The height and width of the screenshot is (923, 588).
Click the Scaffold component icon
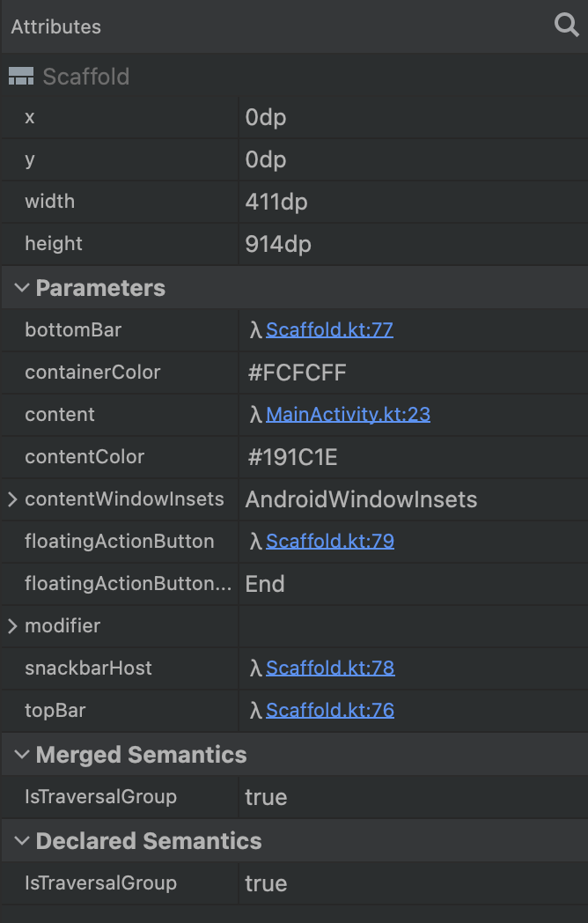[21, 76]
